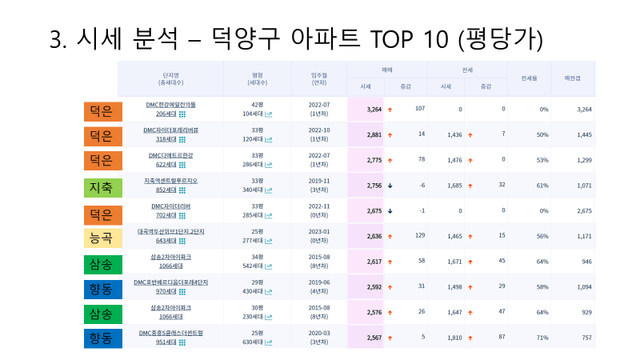This screenshot has height=360, width=640.
Task: Click the grid icon next to 643세대
Action: tap(182, 241)
